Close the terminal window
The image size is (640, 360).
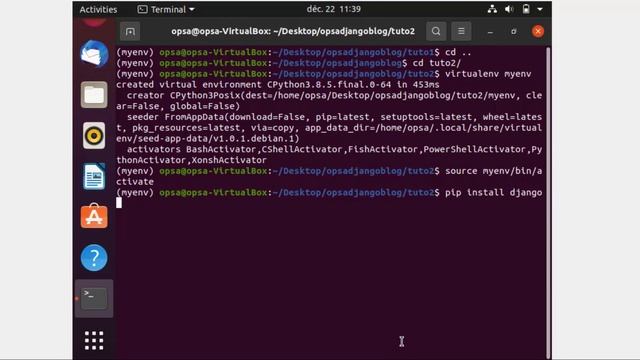pos(538,31)
